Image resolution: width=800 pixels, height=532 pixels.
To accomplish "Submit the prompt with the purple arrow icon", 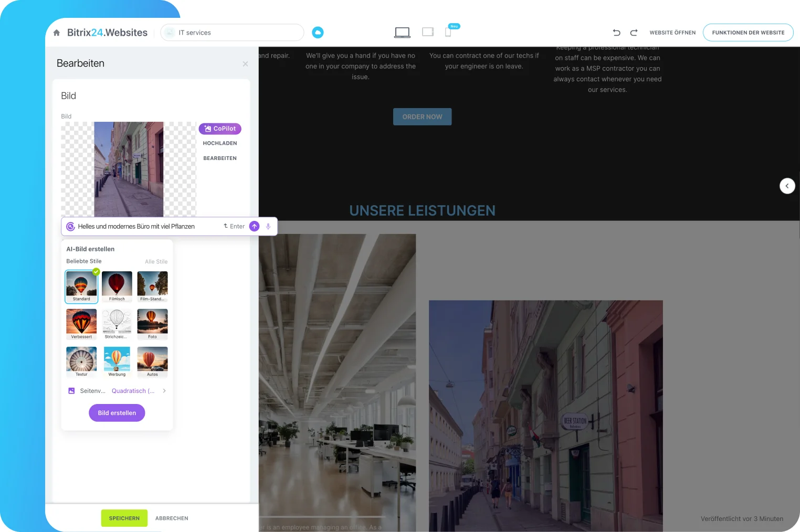I will [254, 226].
